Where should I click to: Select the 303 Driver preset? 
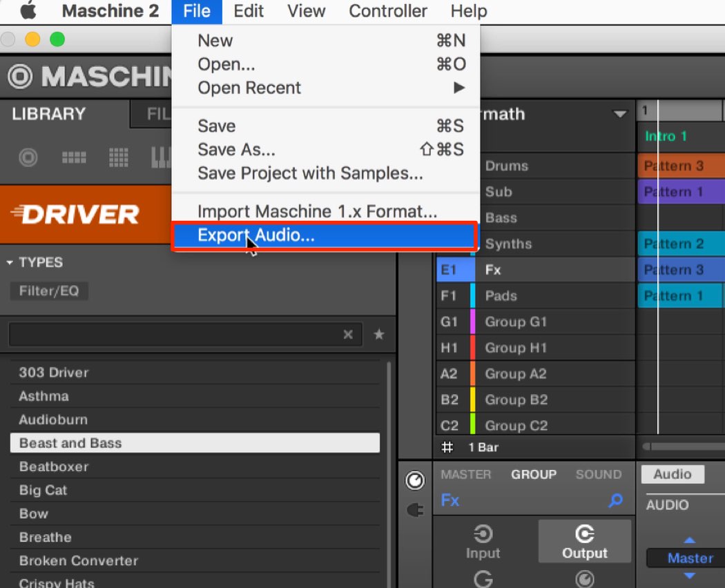(195, 373)
